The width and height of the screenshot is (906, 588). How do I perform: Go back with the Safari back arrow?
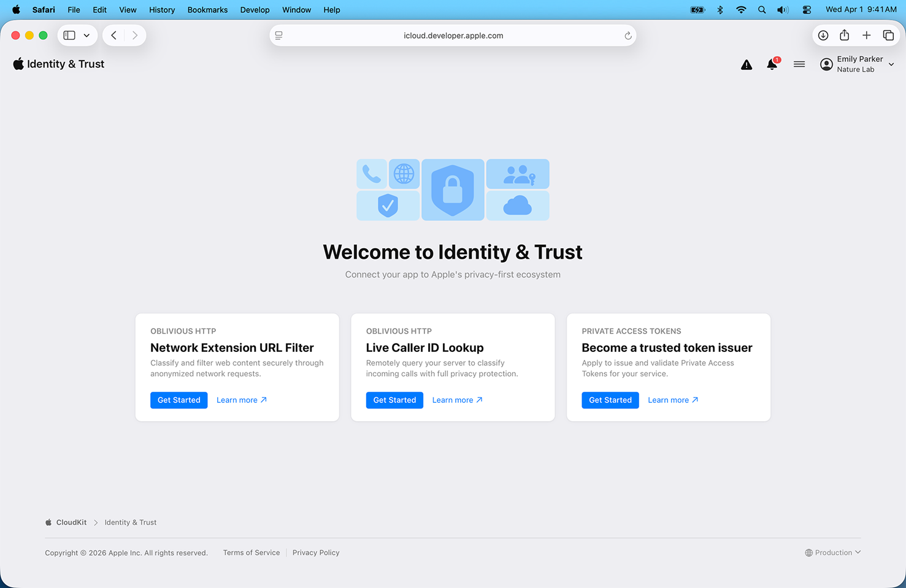pos(113,36)
